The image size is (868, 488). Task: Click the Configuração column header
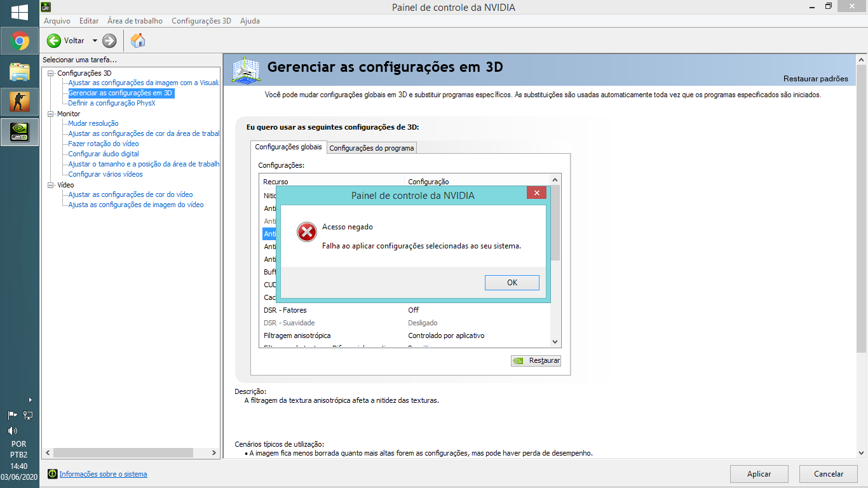coord(477,182)
